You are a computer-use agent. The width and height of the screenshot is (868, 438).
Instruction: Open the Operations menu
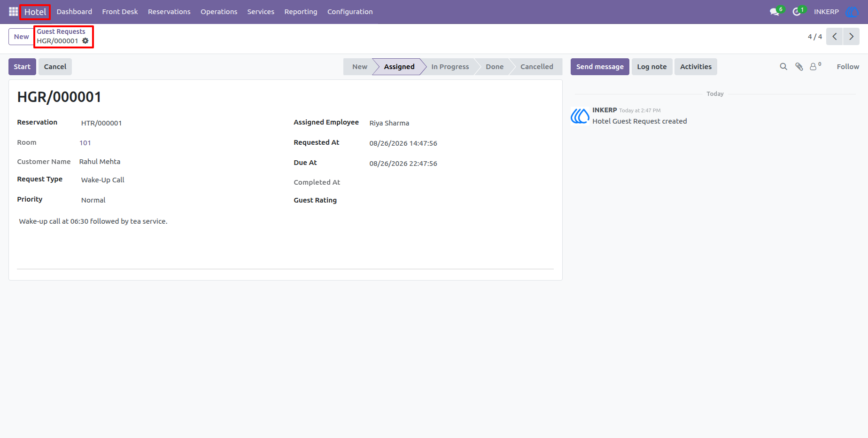click(219, 12)
